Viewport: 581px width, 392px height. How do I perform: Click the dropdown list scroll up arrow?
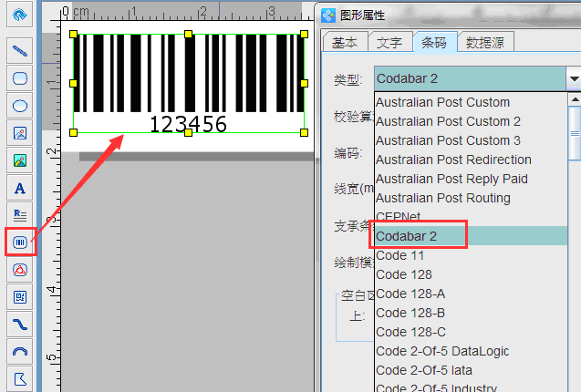[x=575, y=99]
